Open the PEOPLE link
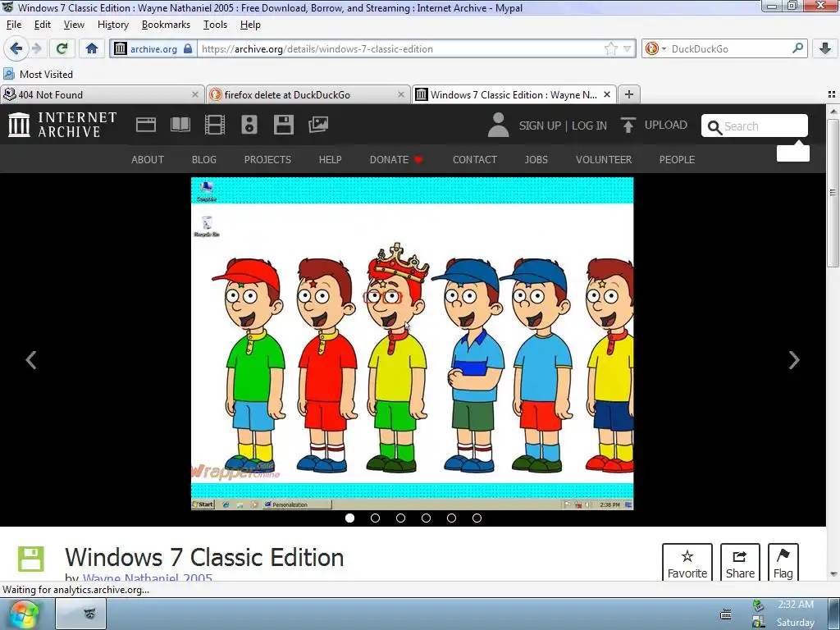Screen dimensions: 840x630 677,160
